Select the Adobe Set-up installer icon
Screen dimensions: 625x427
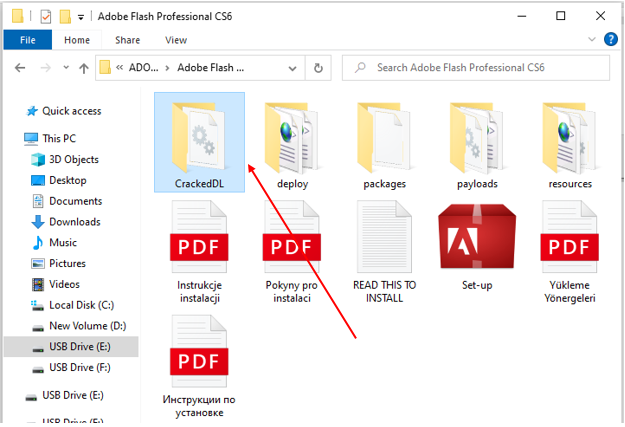click(x=477, y=247)
